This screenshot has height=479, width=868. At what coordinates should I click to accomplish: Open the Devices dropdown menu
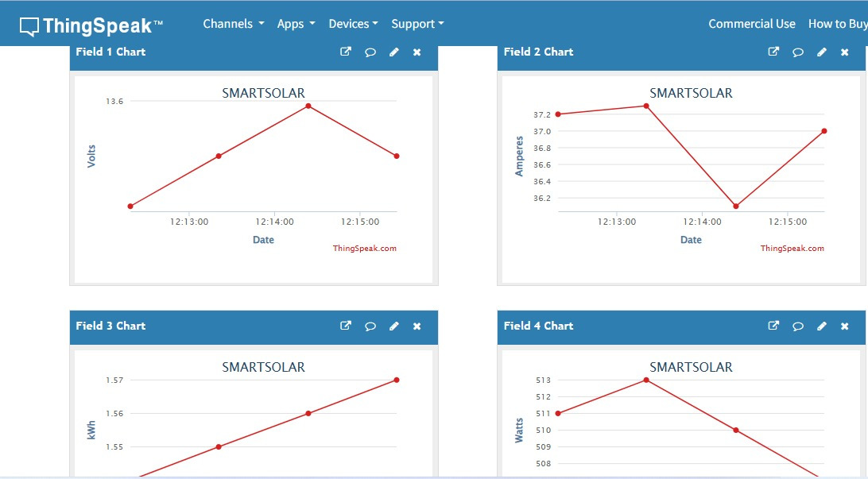coord(353,24)
